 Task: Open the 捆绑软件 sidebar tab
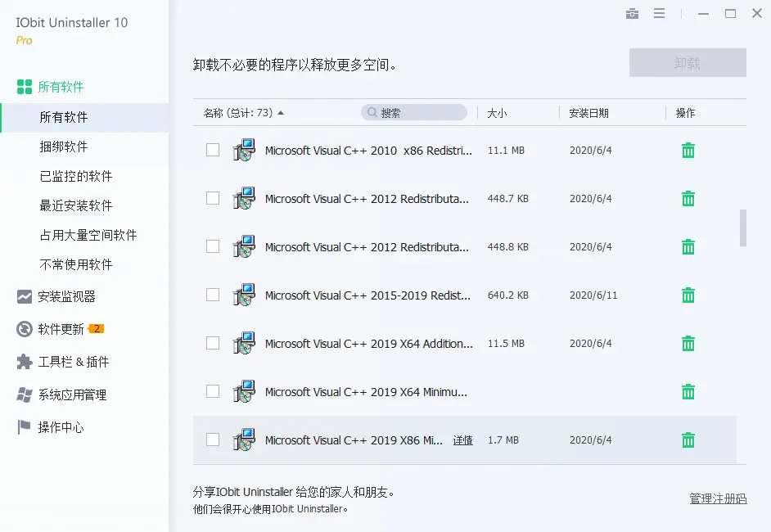tap(64, 147)
